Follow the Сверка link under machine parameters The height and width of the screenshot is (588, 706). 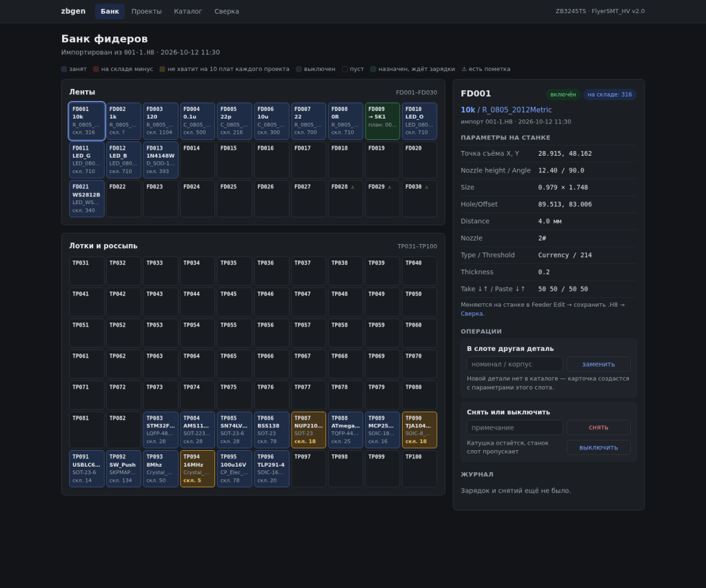(472, 314)
